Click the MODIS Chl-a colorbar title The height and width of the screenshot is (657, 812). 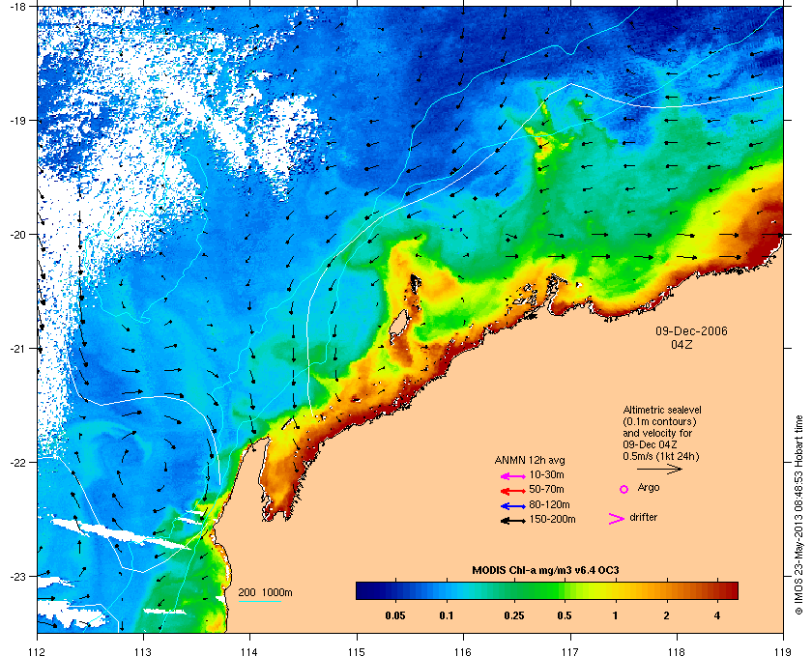[x=545, y=571]
